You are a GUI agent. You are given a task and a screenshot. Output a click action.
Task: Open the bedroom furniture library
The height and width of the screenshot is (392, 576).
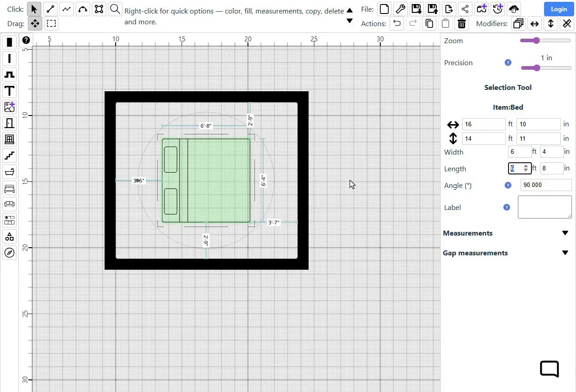9,188
